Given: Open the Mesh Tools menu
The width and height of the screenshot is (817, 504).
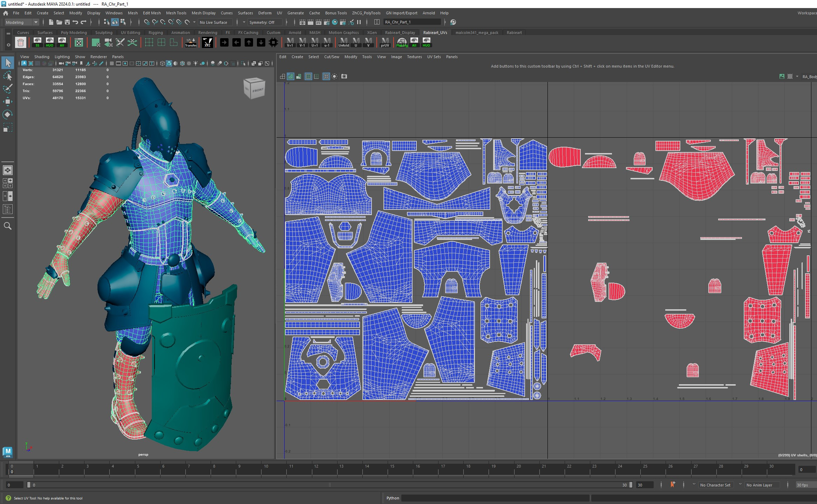Looking at the screenshot, I should pyautogui.click(x=176, y=13).
